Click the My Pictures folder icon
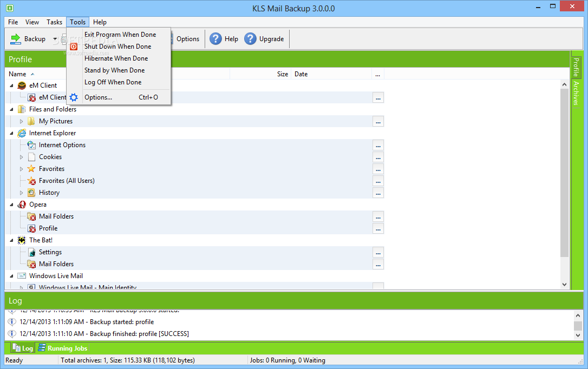The height and width of the screenshot is (369, 588). 31,121
